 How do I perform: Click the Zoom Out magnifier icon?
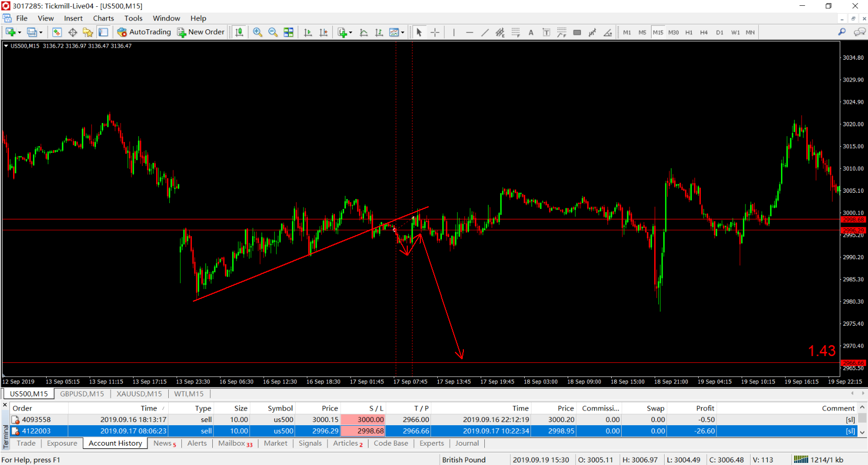273,32
